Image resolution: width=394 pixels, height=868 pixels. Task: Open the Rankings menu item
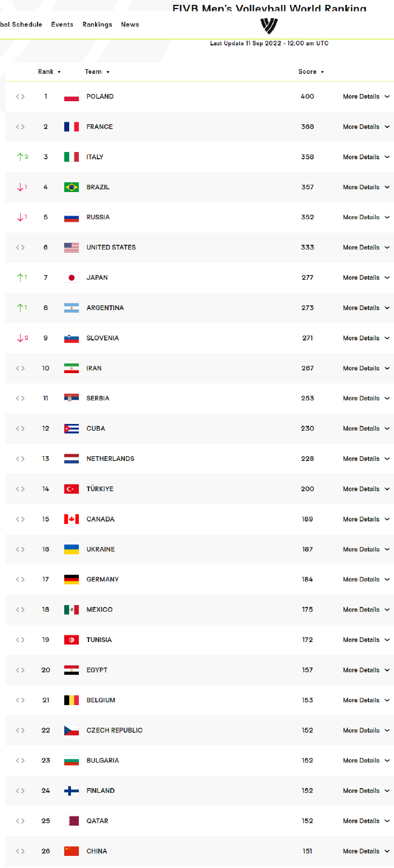click(97, 24)
